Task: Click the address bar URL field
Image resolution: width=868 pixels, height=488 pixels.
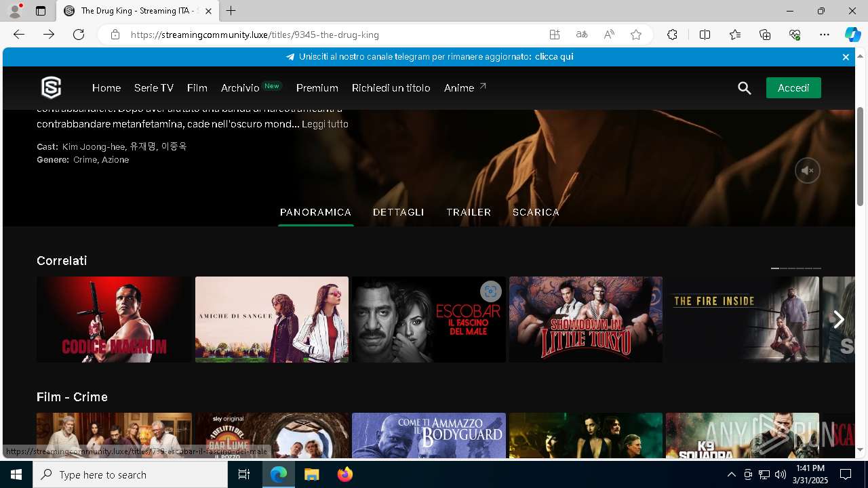Action: 332,35
